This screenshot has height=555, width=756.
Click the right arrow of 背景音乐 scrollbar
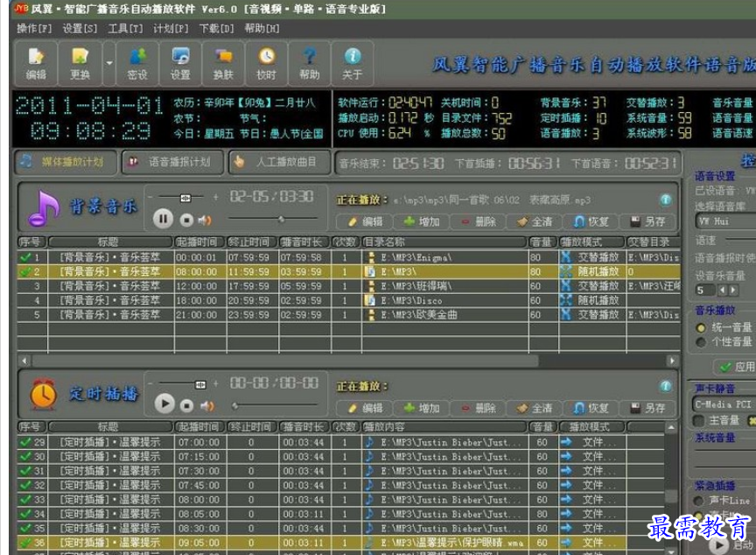tap(672, 361)
